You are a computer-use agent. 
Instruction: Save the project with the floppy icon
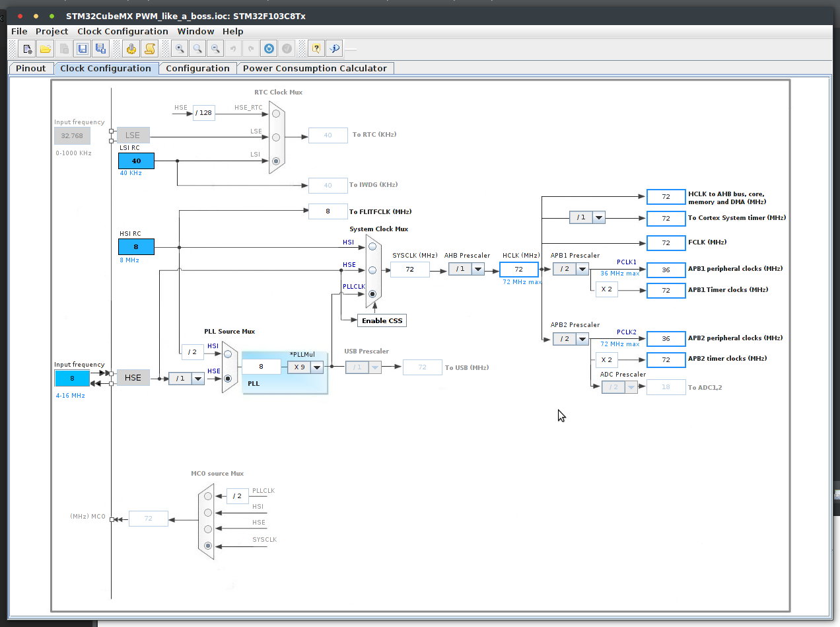[83, 48]
